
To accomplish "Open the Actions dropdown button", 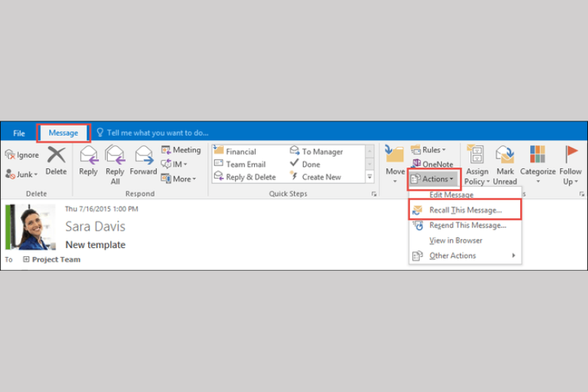I will [x=434, y=179].
